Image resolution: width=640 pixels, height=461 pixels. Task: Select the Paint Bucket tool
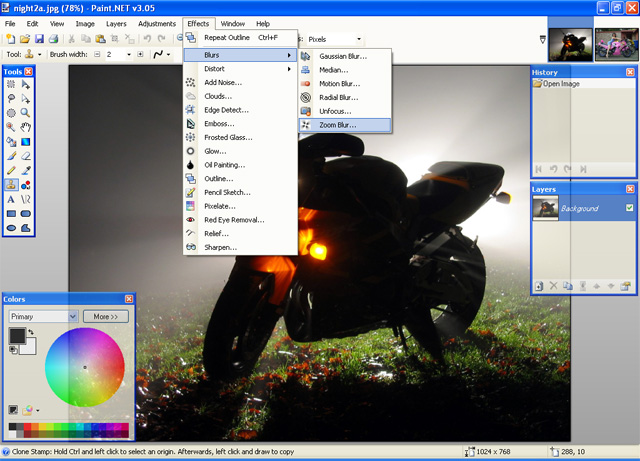tap(11, 142)
